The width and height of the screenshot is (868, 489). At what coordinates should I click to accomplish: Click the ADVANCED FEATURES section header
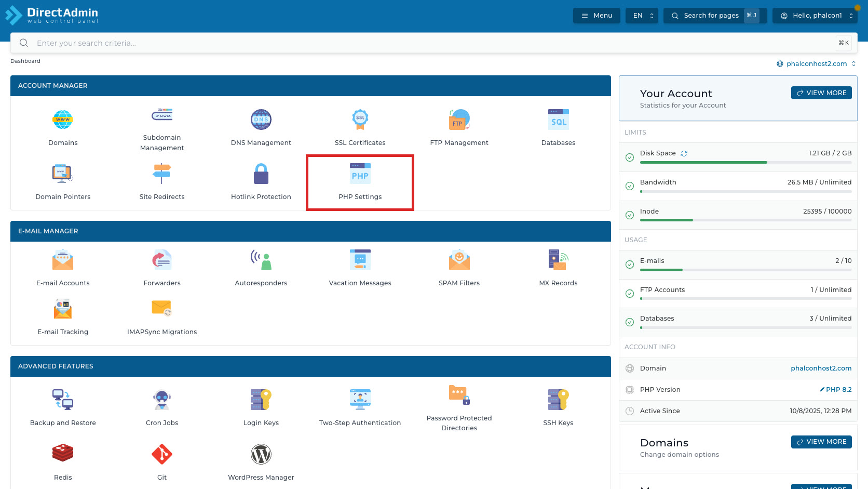coord(310,366)
